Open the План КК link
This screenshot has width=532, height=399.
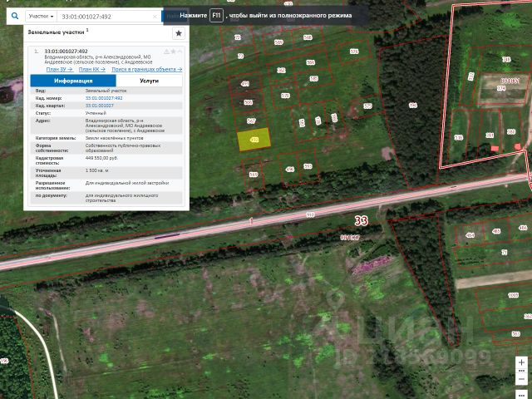pyautogui.click(x=92, y=69)
